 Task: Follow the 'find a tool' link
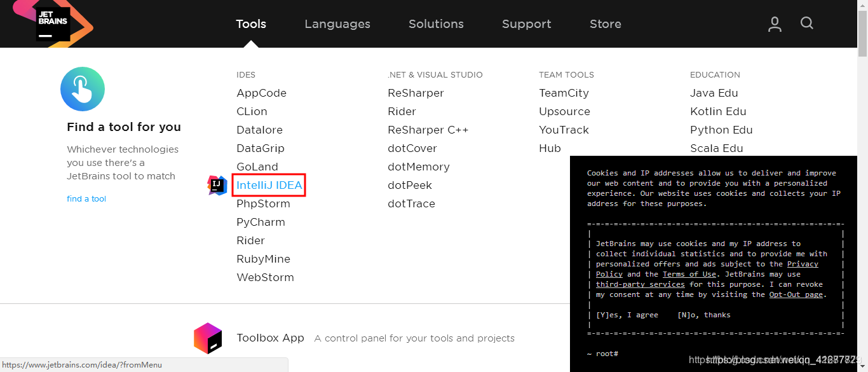pos(86,199)
